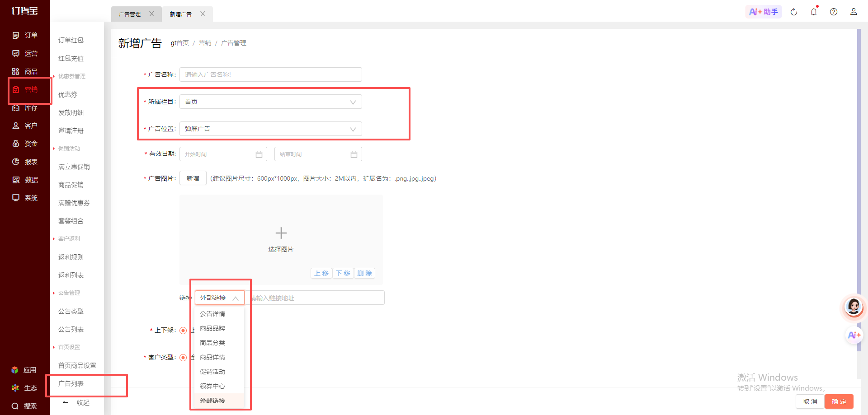Open the 资金 sidebar icon

coord(16,144)
